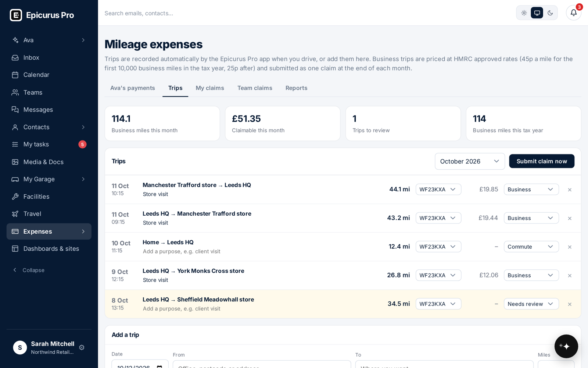
Task: Open the floating AI assistant button
Action: [566, 346]
